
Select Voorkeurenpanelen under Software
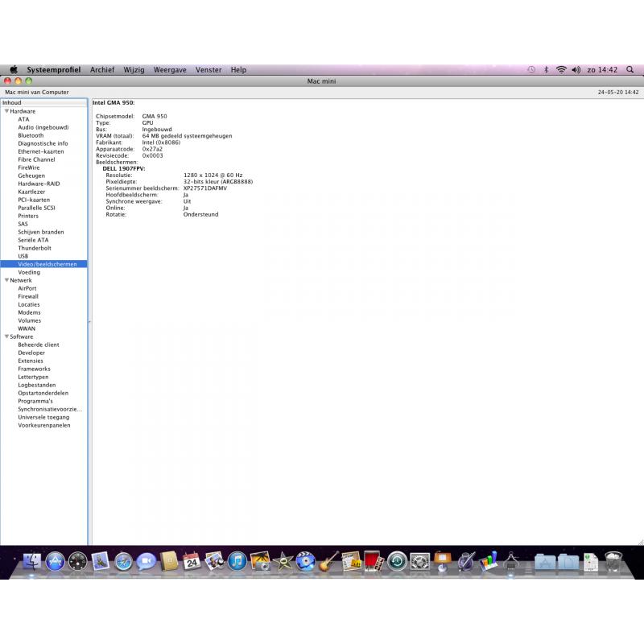44,425
